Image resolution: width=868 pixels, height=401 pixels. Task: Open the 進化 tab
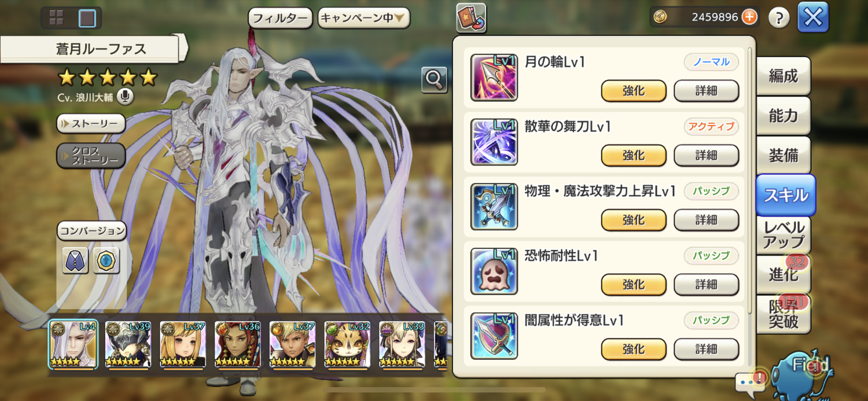784,274
